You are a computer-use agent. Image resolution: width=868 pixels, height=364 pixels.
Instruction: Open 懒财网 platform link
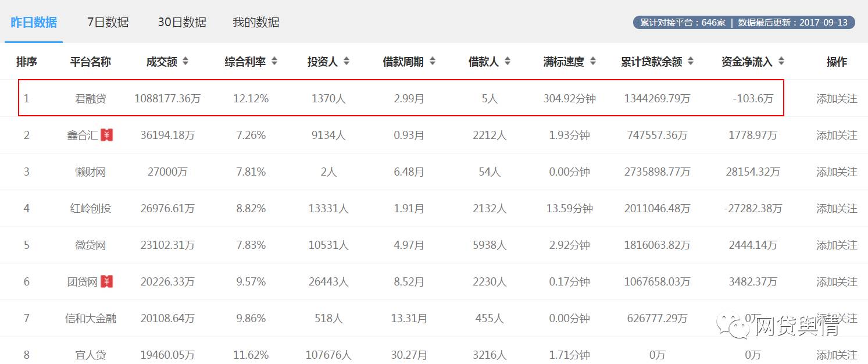tap(91, 172)
